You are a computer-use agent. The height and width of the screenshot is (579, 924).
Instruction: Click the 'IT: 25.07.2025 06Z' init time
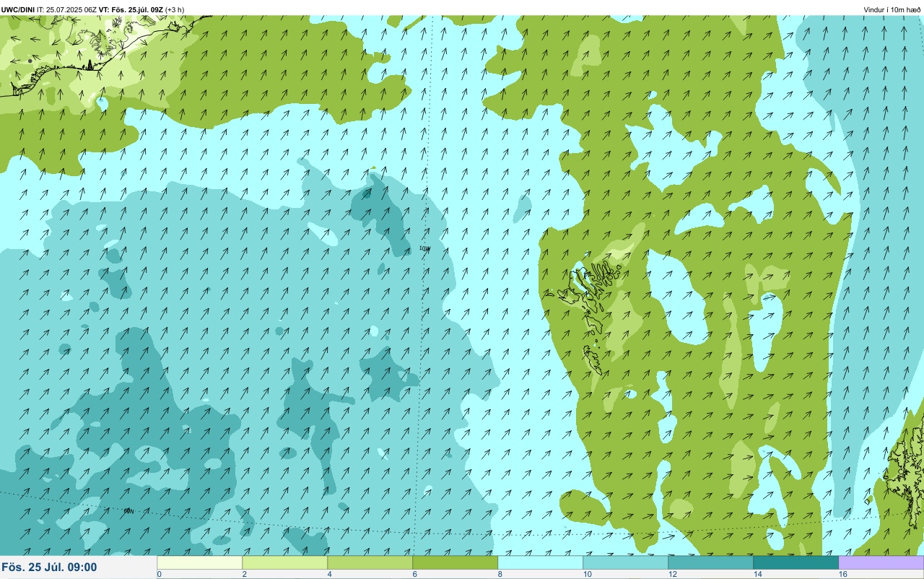[66, 9]
